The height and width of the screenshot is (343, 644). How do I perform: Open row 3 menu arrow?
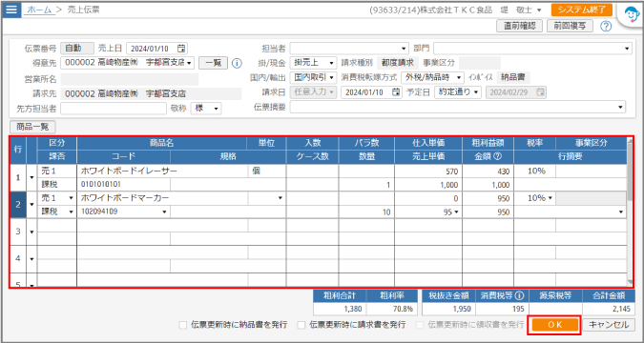(x=31, y=232)
